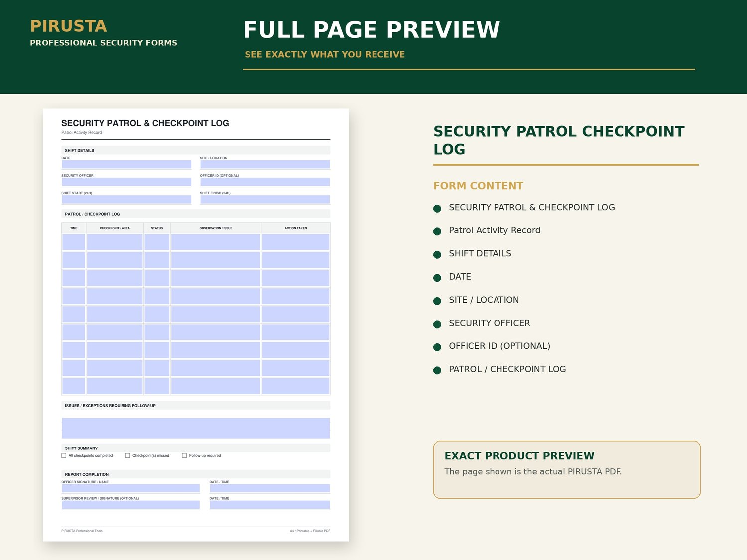Tick the 'Checkpoint(s) missed' checkbox

[x=128, y=455]
